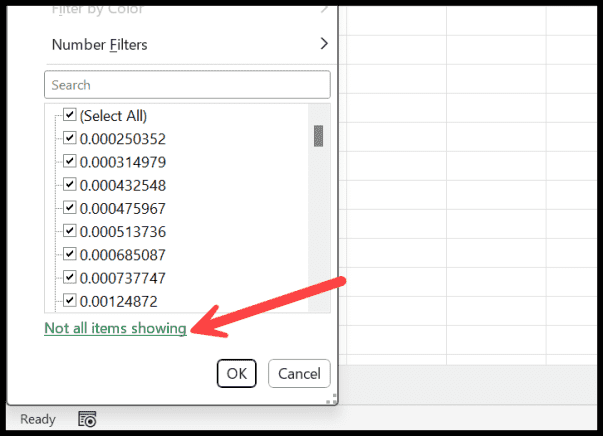
Task: Deselect the 0.000737747 item
Action: click(69, 277)
